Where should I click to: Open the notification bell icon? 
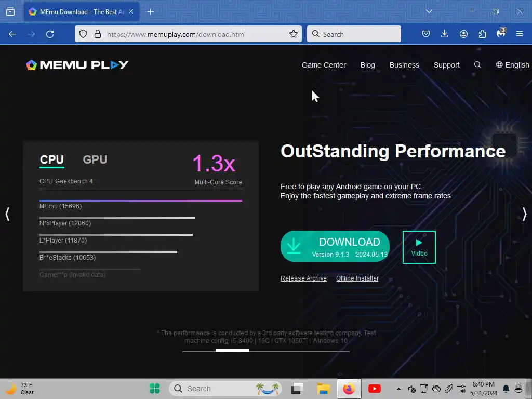[506, 389]
